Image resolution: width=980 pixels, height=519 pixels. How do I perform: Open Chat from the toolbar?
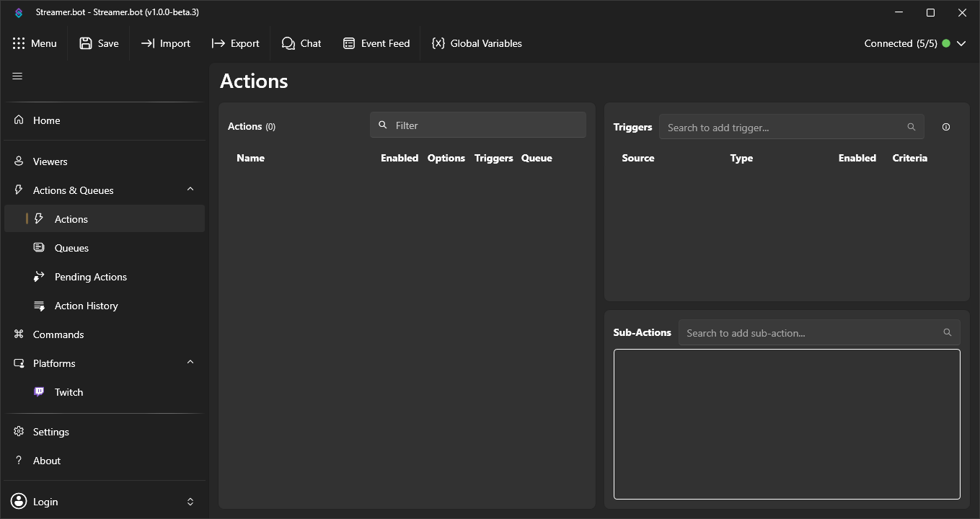click(x=301, y=43)
